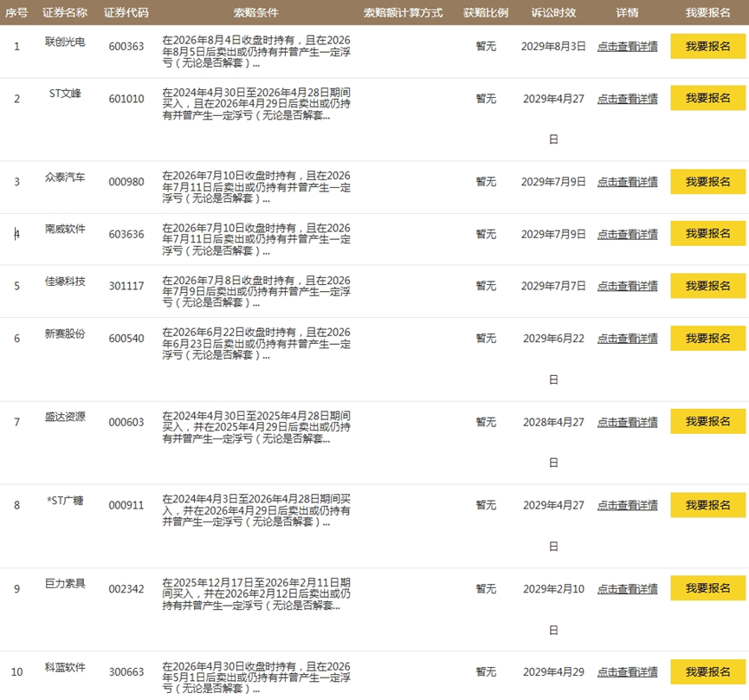The height and width of the screenshot is (700, 749).
Task: Click 暂无 in the 佳缘科技 row
Action: [486, 286]
